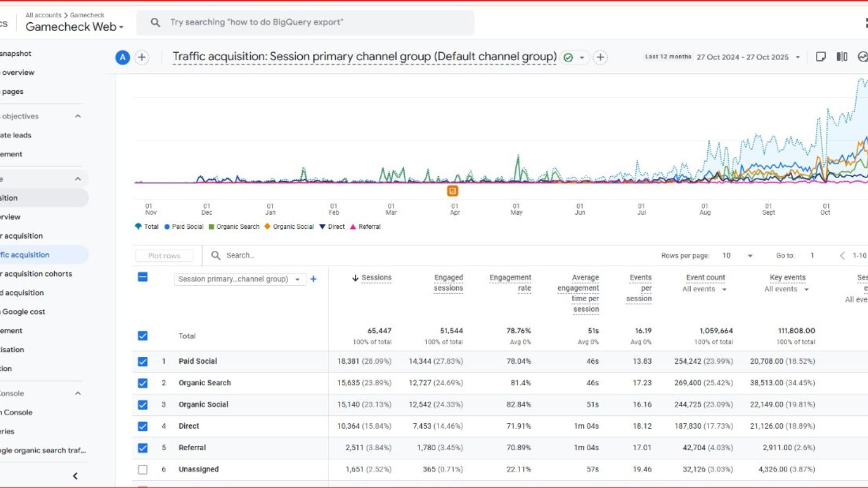Image resolution: width=868 pixels, height=488 pixels.
Task: Click the top search input field
Action: 305,22
